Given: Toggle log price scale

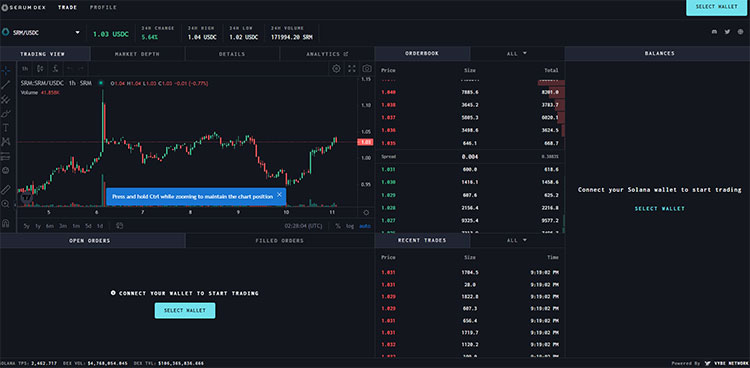Looking at the screenshot, I should [350, 226].
